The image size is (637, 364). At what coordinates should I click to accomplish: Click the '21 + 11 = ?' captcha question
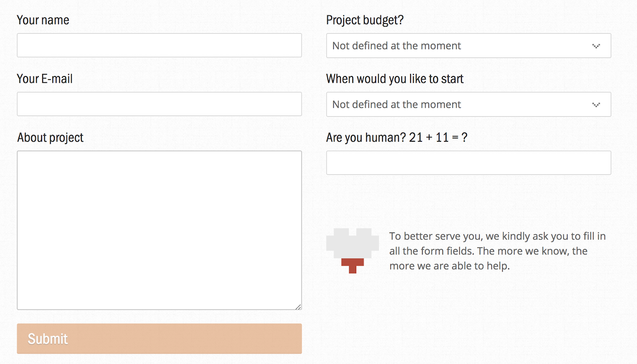click(438, 138)
